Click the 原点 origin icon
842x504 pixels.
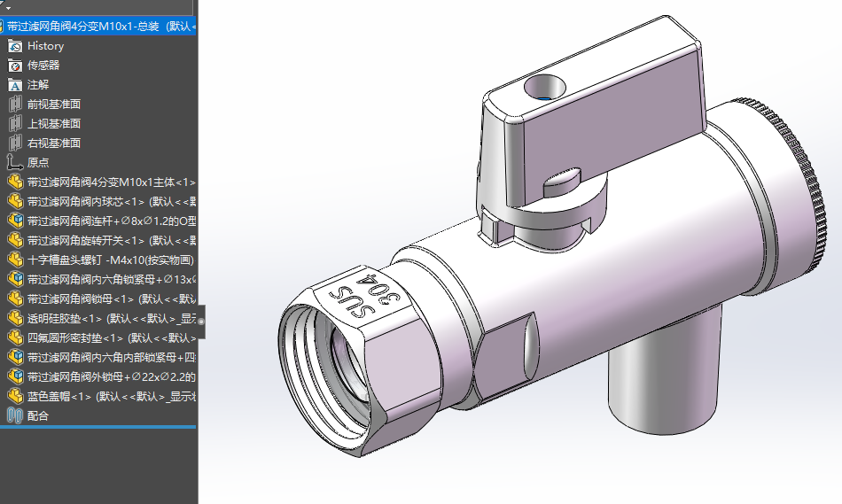[14, 162]
